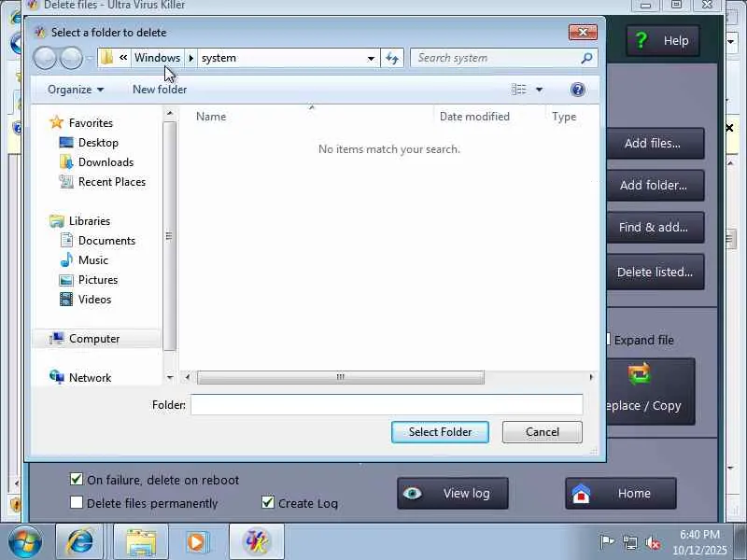Open Windows Explorer from the taskbar
Viewport: 747px width, 560px height.
pos(141,542)
